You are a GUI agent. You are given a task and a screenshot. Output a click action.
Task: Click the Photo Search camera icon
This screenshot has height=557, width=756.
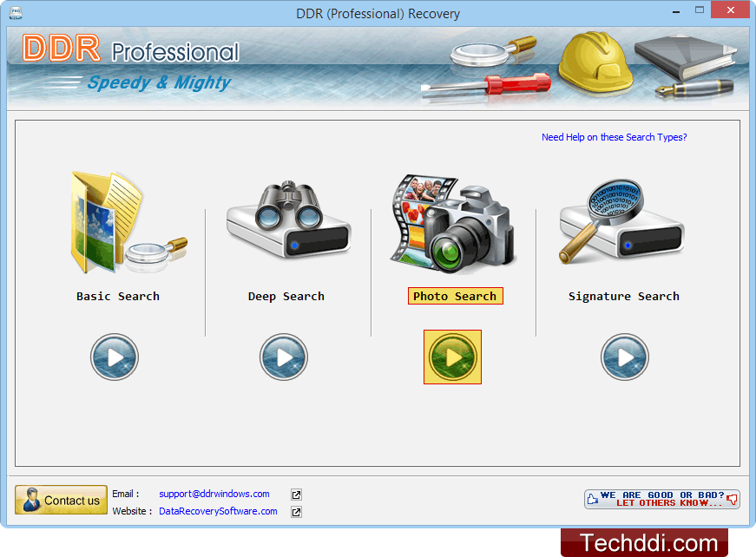click(452, 224)
